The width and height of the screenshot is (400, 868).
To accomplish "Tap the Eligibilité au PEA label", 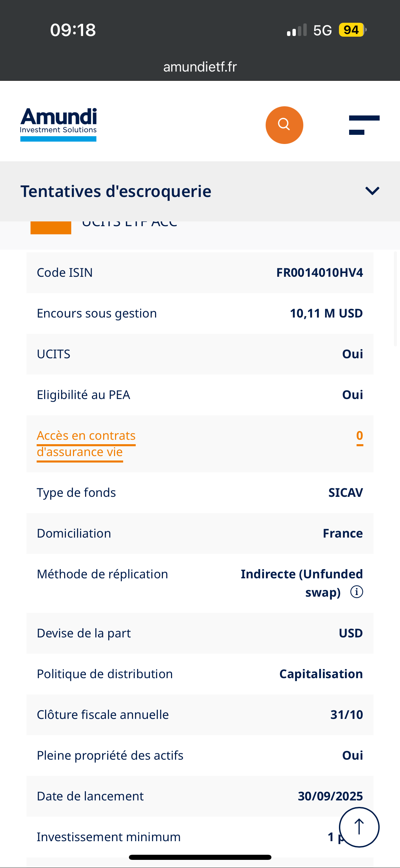I will pos(83,395).
